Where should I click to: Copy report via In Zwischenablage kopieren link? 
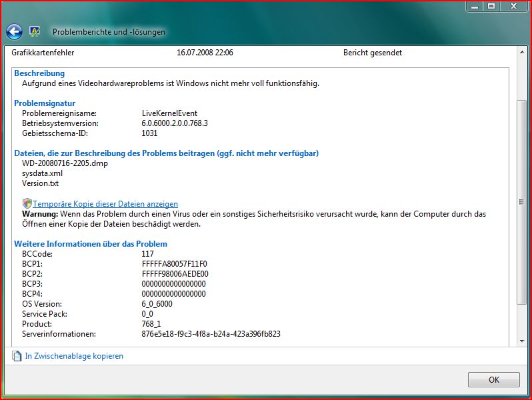coord(74,356)
